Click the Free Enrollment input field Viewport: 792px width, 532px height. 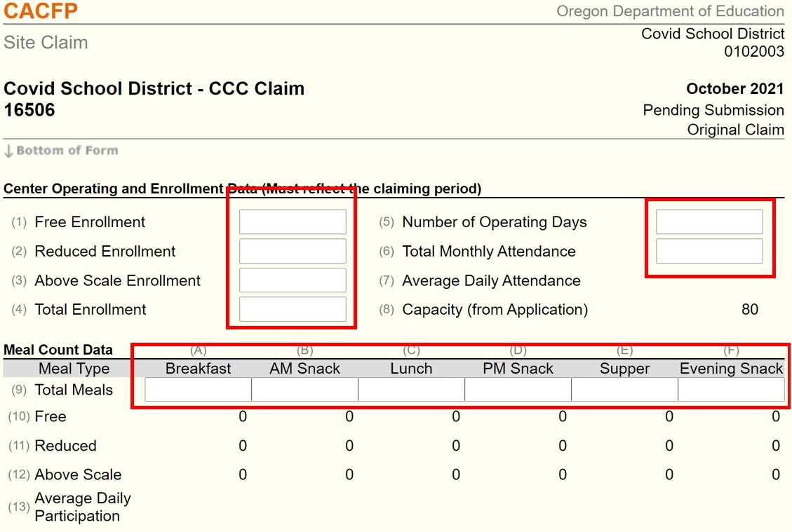click(293, 221)
